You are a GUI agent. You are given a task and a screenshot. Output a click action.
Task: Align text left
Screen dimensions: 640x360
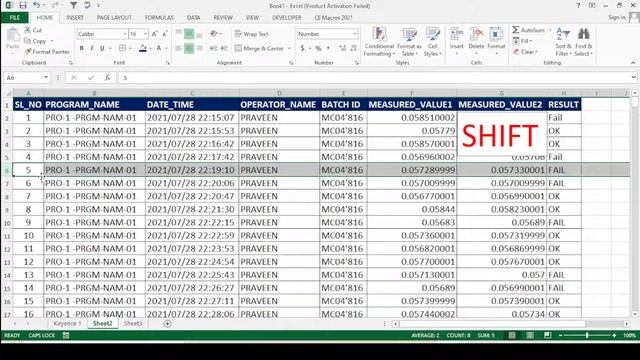(x=179, y=48)
